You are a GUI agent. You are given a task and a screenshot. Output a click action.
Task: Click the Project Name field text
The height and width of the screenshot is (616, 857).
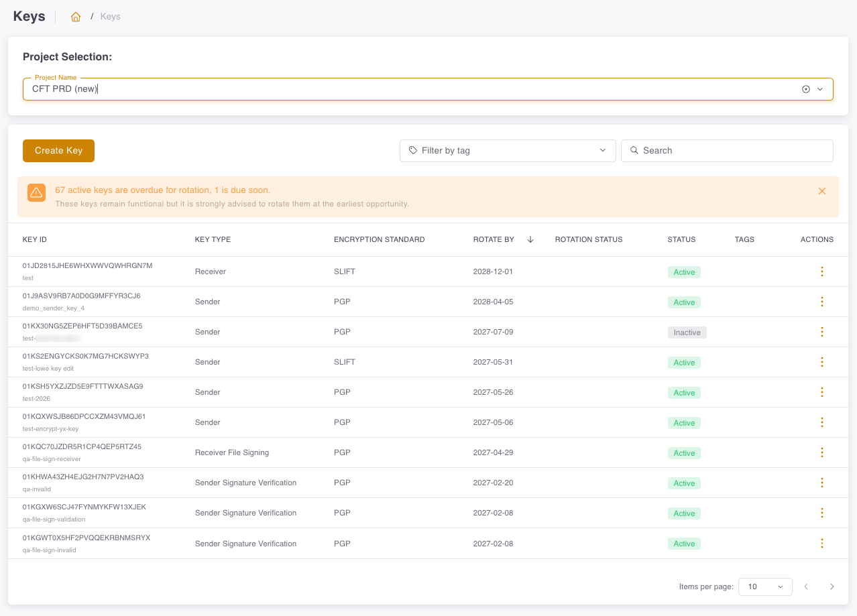[x=65, y=89]
